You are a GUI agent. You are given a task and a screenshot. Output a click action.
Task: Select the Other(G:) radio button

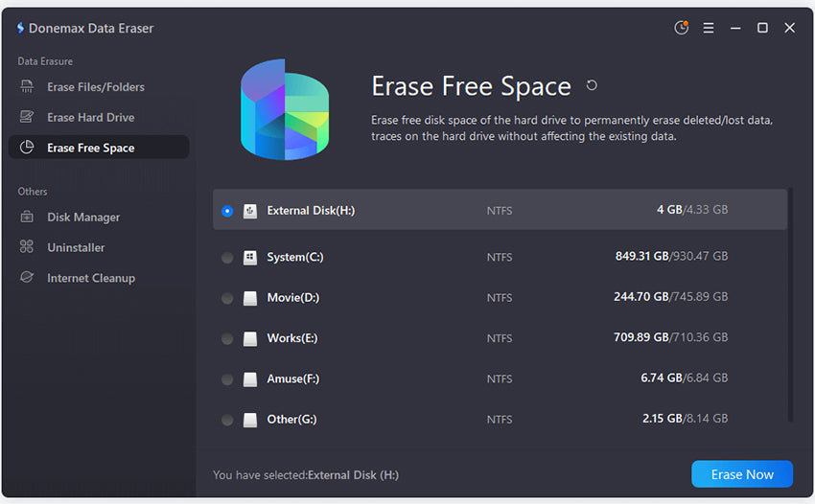[227, 420]
